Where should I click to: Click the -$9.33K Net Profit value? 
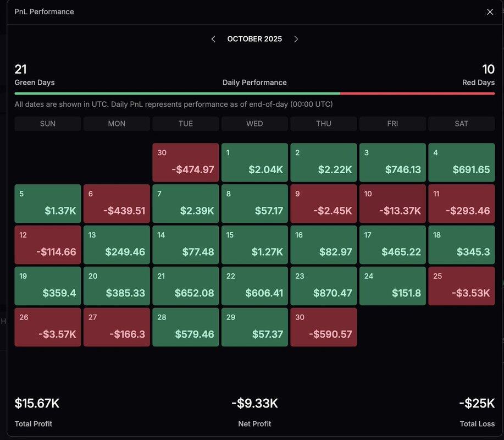254,403
